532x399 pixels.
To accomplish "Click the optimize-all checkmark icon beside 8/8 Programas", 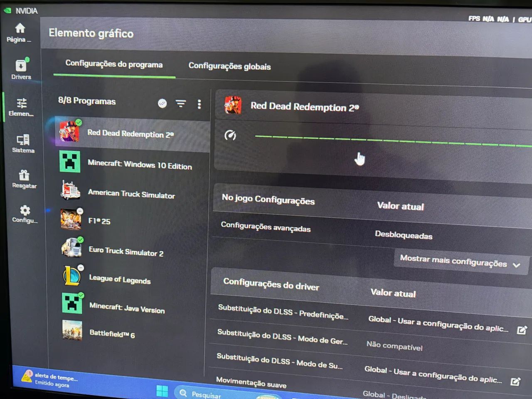I will point(163,103).
